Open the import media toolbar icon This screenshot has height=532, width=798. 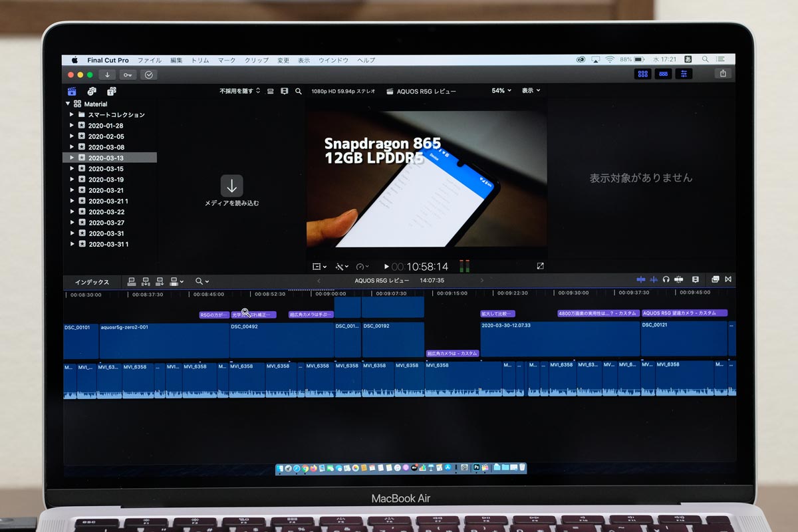click(x=107, y=74)
